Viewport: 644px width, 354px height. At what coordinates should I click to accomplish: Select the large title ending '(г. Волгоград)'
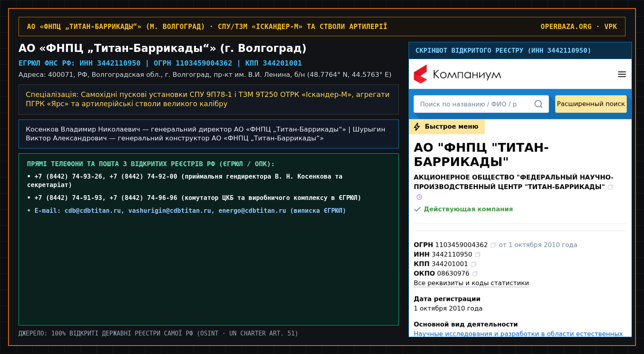(163, 48)
